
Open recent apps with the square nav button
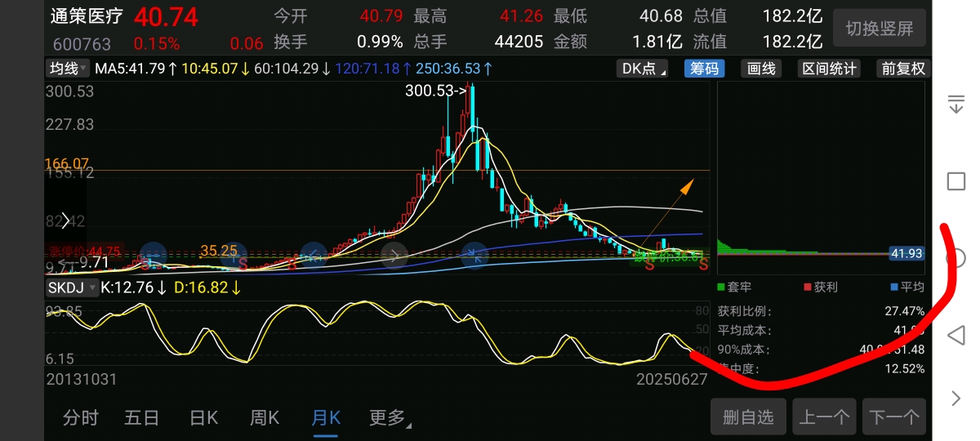click(956, 181)
